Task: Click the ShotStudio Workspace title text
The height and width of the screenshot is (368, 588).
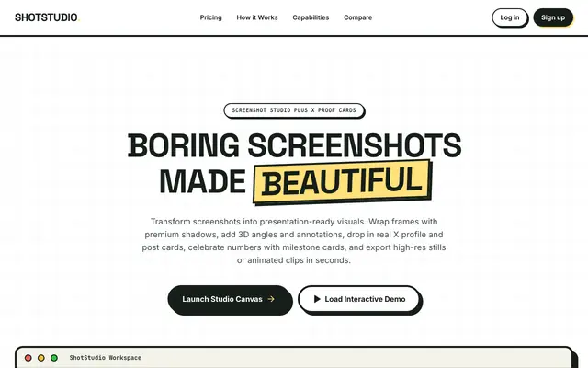Action: coord(106,358)
